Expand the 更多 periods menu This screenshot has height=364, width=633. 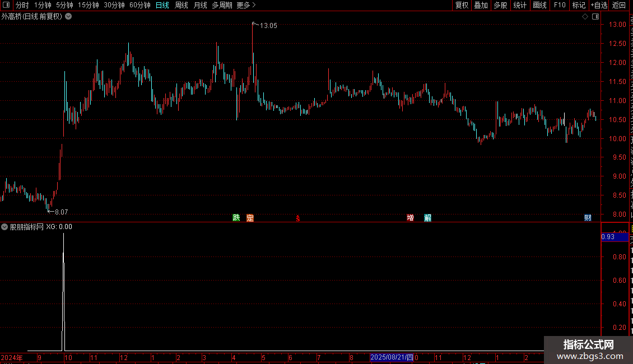[246, 5]
